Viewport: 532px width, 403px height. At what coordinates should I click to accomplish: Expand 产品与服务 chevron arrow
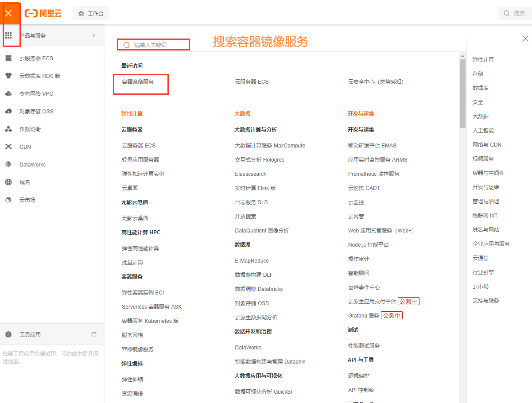click(93, 35)
